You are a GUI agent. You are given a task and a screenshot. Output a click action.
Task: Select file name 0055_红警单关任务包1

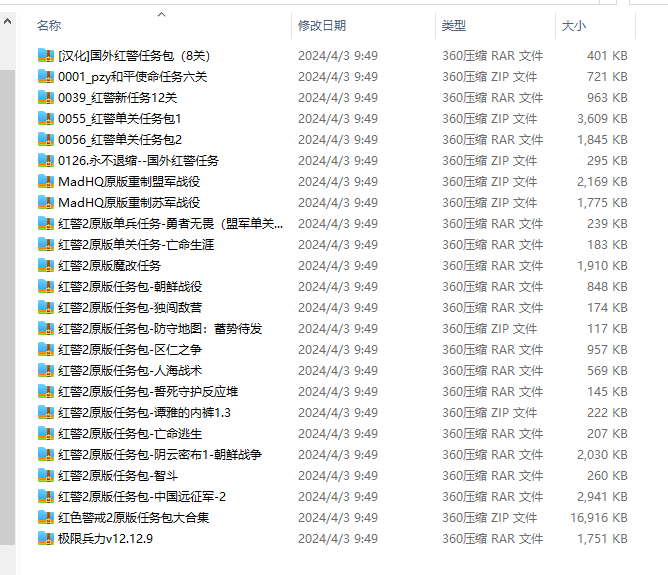pos(120,118)
